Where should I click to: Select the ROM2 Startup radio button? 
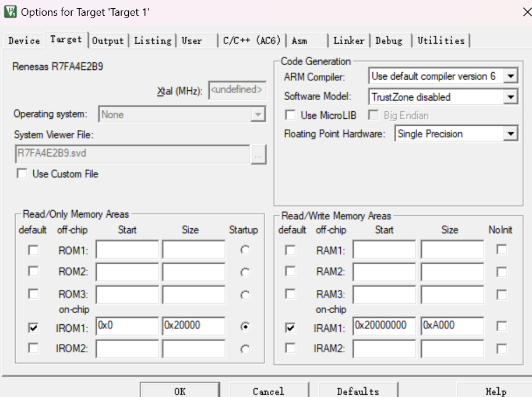coord(245,272)
